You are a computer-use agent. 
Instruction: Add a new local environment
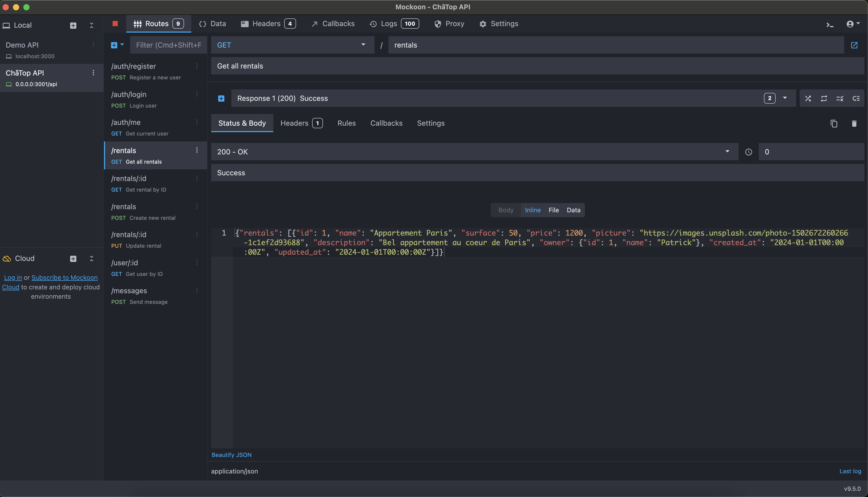[73, 25]
